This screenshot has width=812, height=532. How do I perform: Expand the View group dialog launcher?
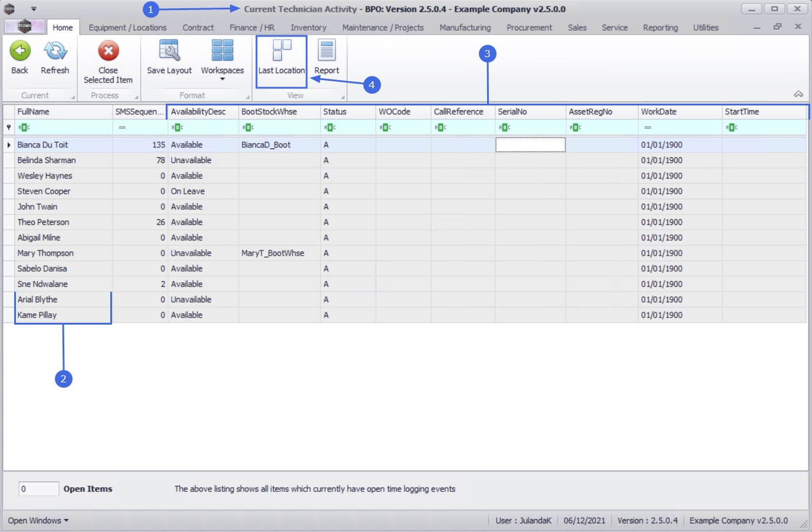point(343,97)
